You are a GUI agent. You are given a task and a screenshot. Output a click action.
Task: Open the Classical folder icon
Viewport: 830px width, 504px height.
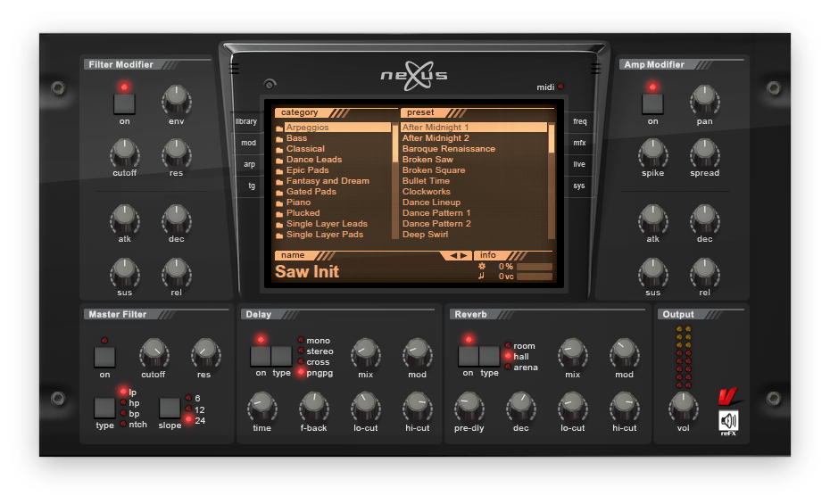pos(279,150)
